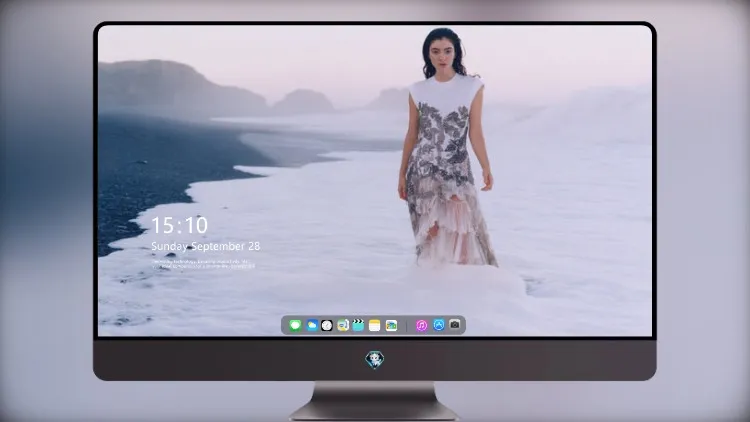Screen dimensions: 750x422
Task: Open the Finder-style icon in the dock
Action: point(342,325)
